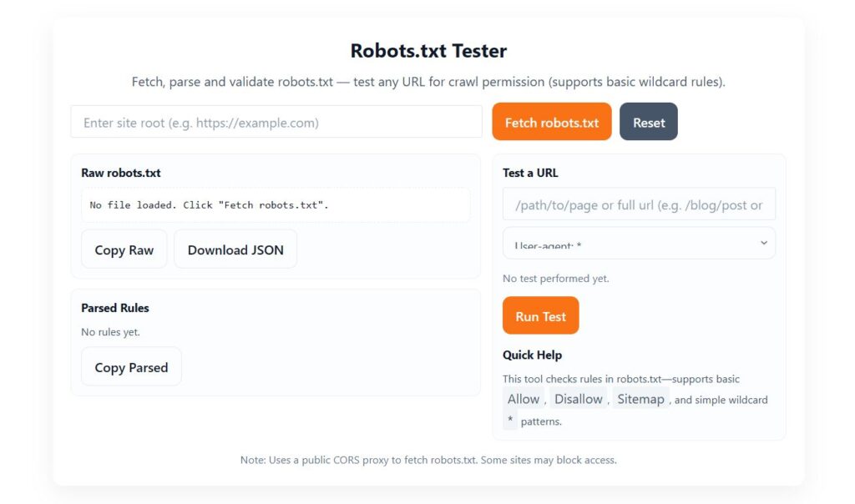The width and height of the screenshot is (855, 504).
Task: Click inside the Raw robots.txt text area
Action: click(x=276, y=204)
